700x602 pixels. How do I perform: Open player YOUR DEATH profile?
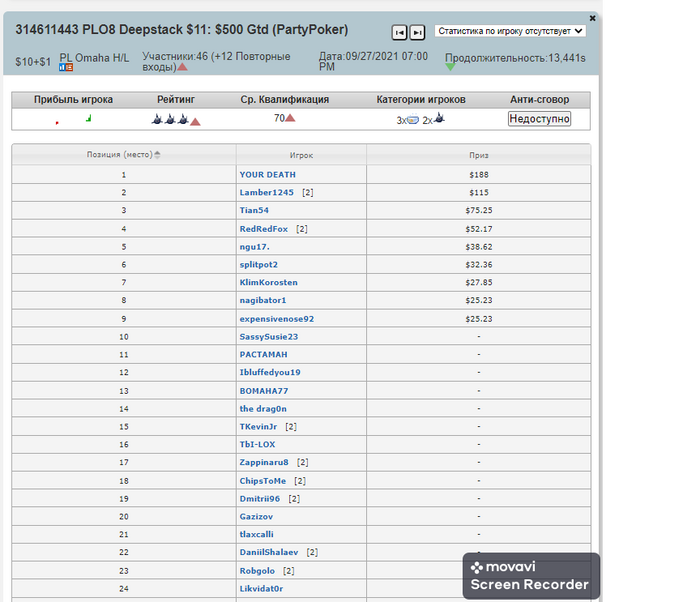[x=267, y=174]
